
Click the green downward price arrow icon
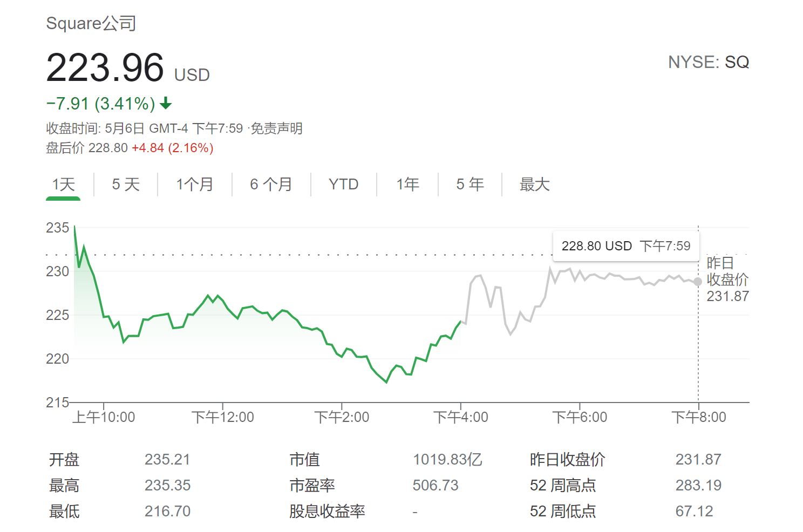coord(166,103)
